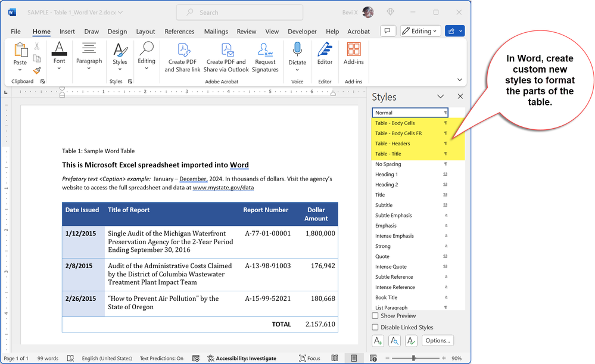
Task: Click the Search box in title bar
Action: pyautogui.click(x=239, y=13)
